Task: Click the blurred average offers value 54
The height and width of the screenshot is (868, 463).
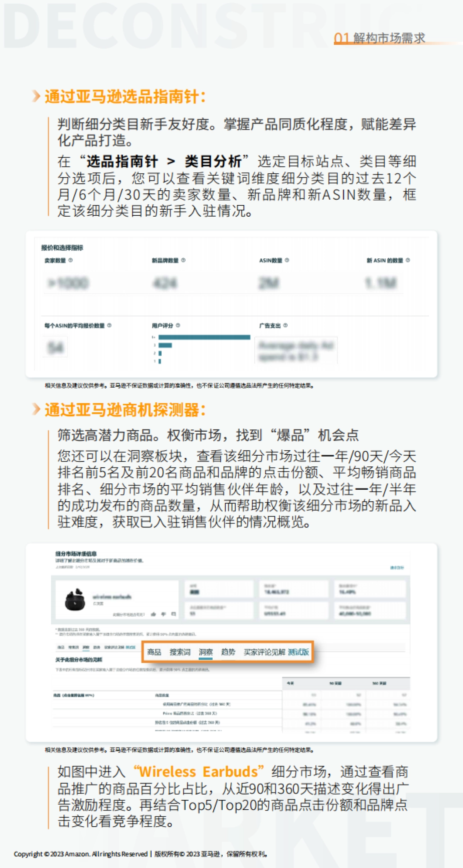Action: [x=56, y=348]
